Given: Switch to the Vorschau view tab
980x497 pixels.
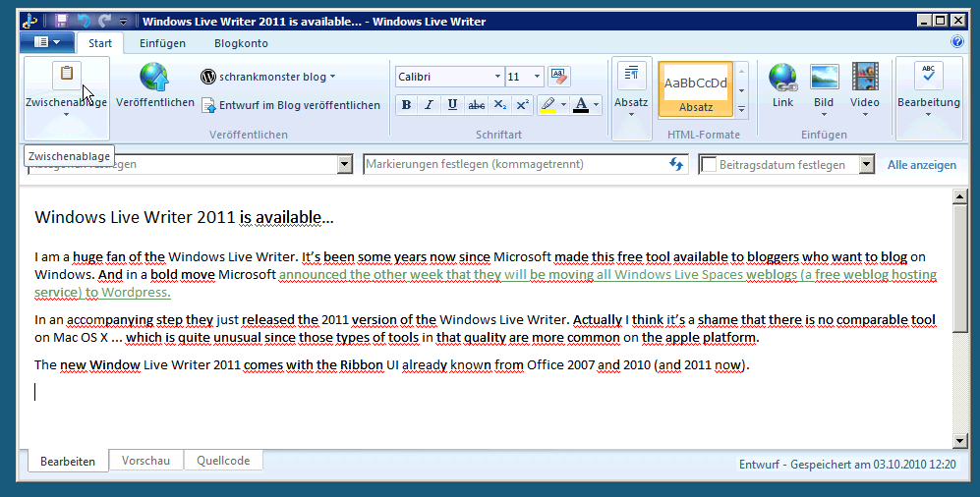Looking at the screenshot, I should tap(145, 460).
